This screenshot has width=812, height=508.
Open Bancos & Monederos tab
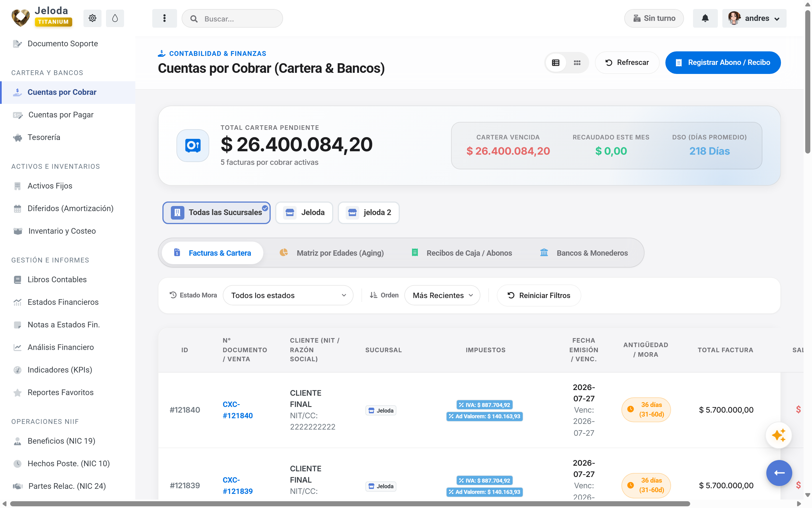(584, 253)
